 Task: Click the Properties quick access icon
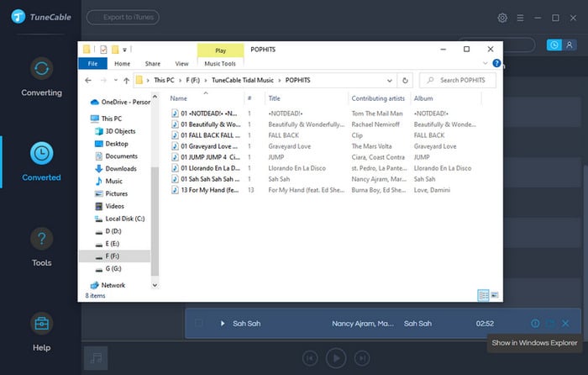103,49
